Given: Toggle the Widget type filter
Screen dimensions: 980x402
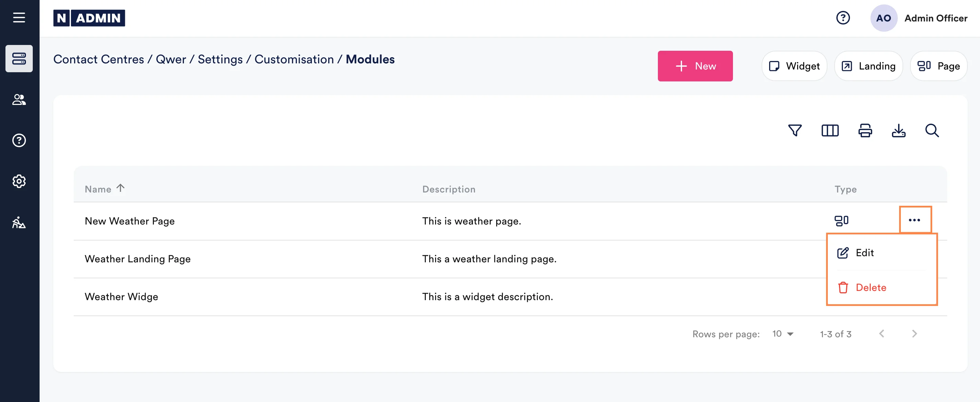Looking at the screenshot, I should [794, 66].
